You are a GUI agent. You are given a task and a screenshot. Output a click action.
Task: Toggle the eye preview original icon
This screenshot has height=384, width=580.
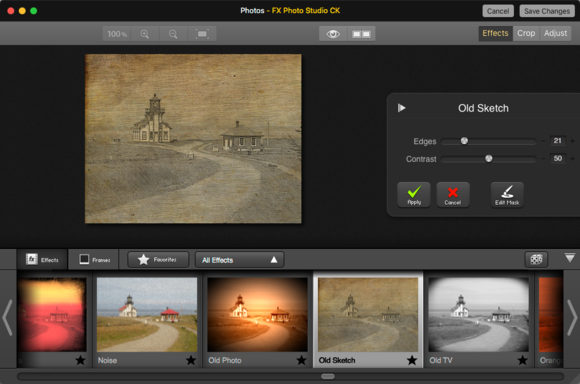coord(333,34)
